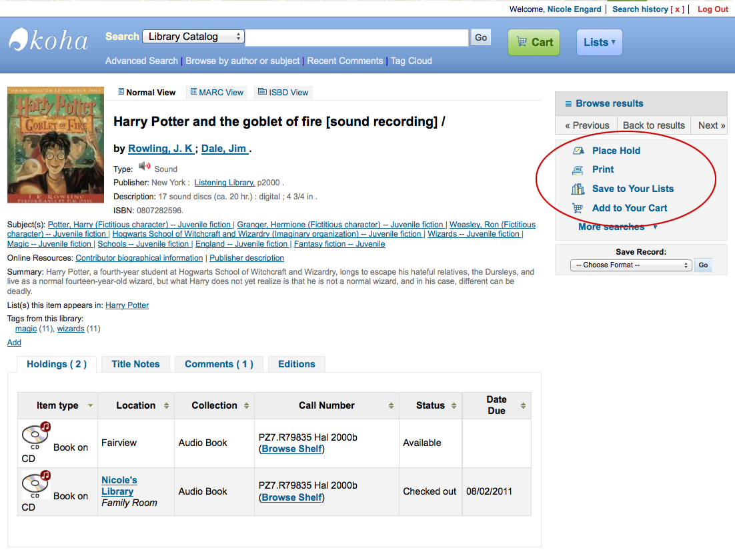Click the CD icon in Nicole's Library row
This screenshot has height=560, width=735.
(36, 483)
